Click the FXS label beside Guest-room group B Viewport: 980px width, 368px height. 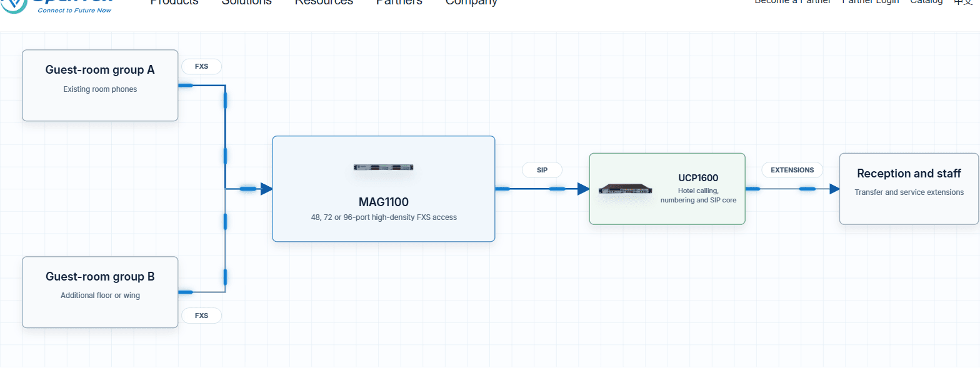point(201,316)
